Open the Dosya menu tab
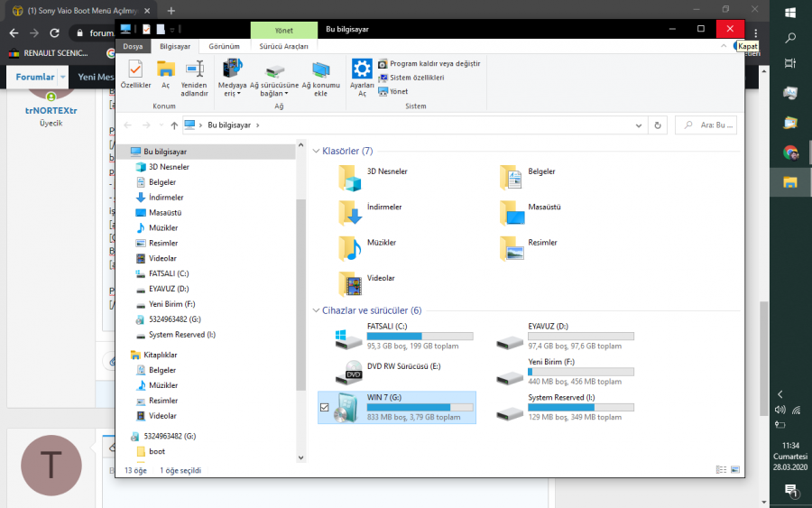Screen dimensions: 812x508 click(133, 46)
